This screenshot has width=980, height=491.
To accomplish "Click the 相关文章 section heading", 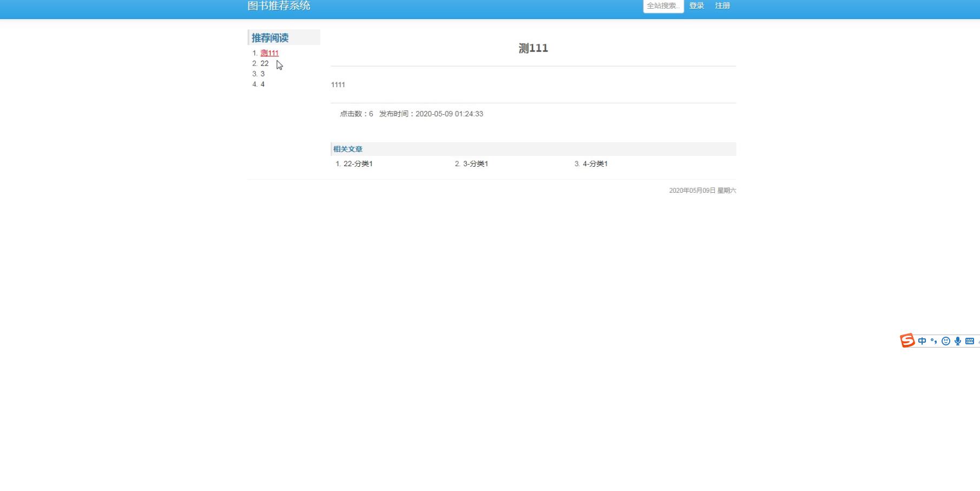I will (348, 149).
